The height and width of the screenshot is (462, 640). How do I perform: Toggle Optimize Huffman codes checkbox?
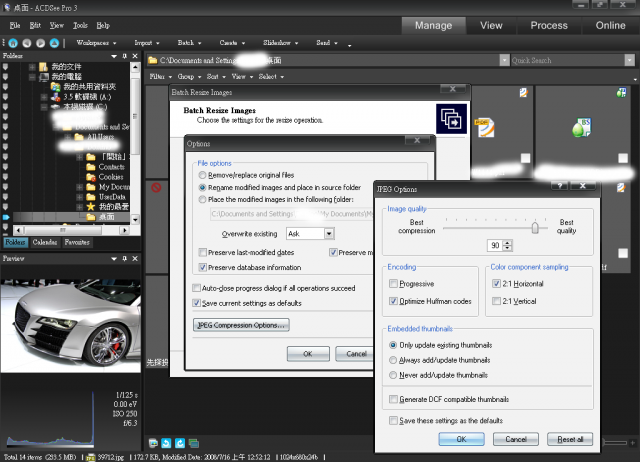(x=393, y=301)
